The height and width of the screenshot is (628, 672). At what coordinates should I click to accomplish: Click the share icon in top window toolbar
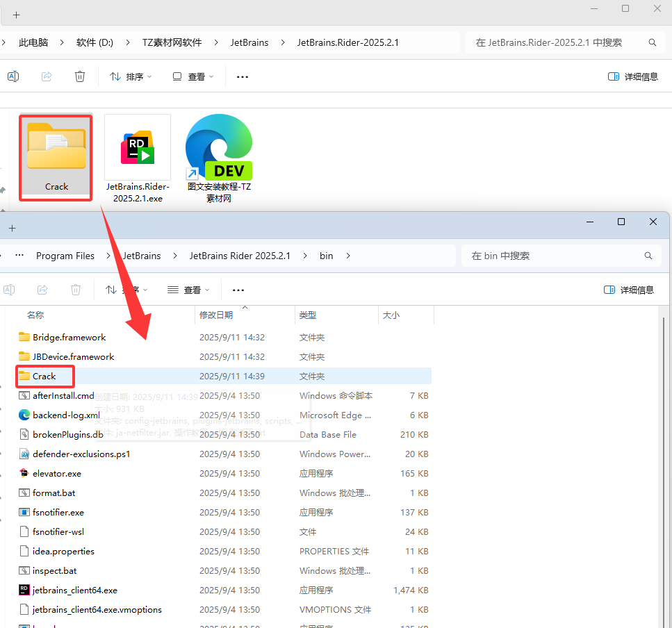tap(47, 76)
